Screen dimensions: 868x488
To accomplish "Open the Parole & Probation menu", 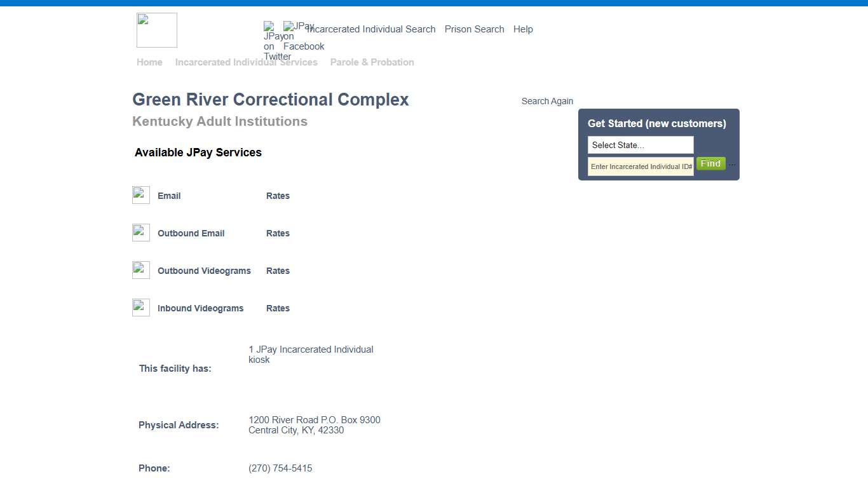I will 372,62.
